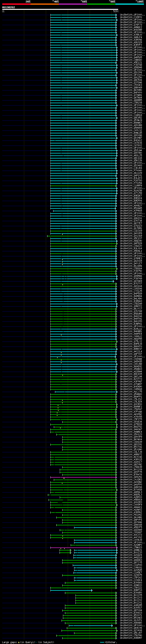
Task: Open hit UniRef100_Q76F73
Action: tap(131, 25)
